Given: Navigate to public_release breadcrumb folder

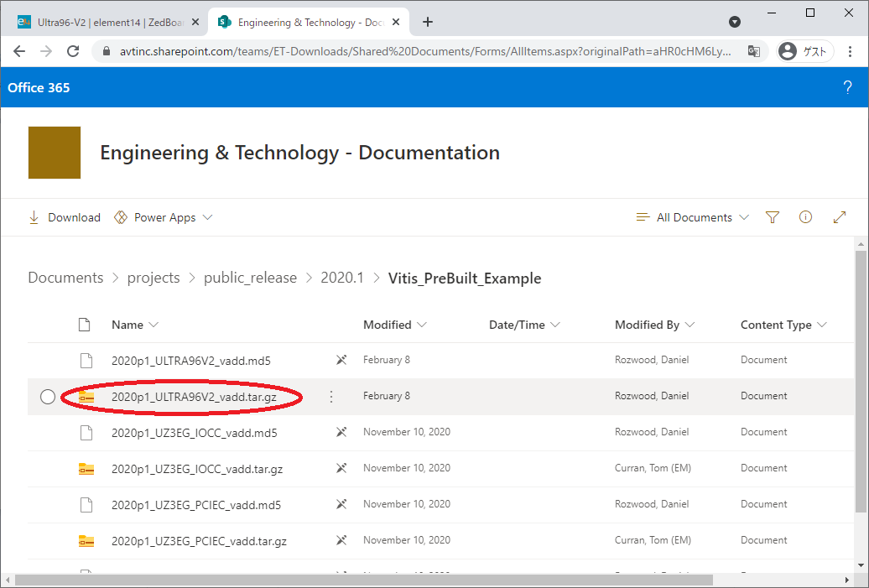Looking at the screenshot, I should point(250,278).
